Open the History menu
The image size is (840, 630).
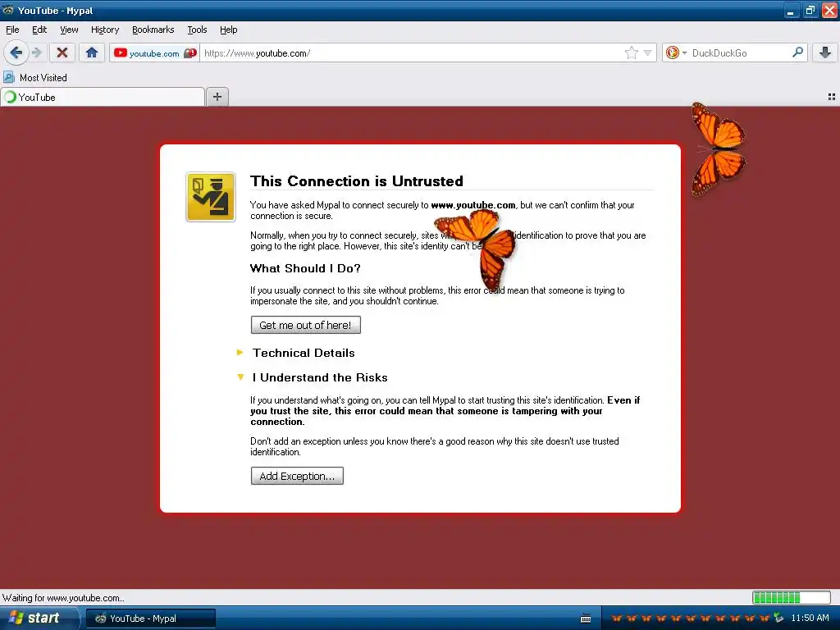[x=105, y=30]
